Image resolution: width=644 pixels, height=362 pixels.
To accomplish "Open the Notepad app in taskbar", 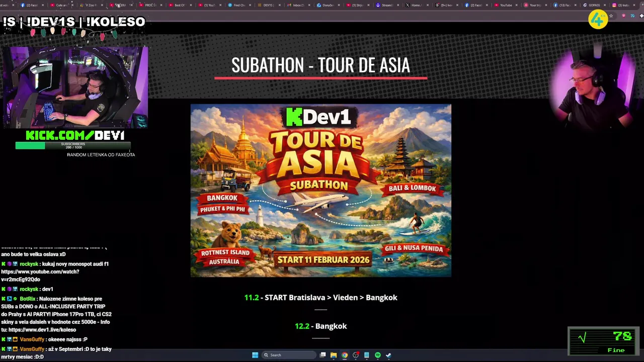I will [367, 355].
